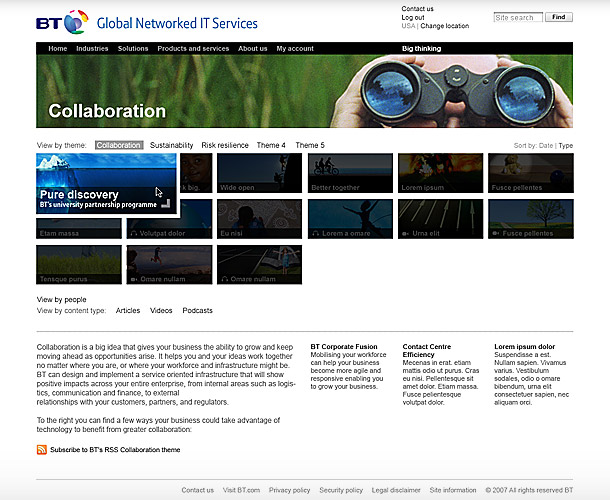Open the Contact Centre Efficiency heading
Screen dimensions: 610x500
(x=427, y=351)
